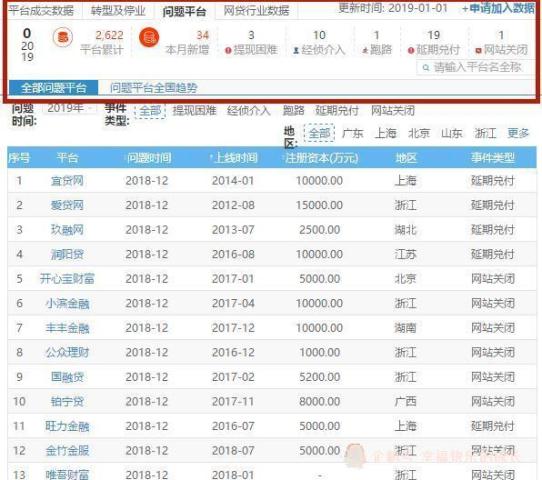
Task: Open the 2019年 problem-time dropdown
Action: (69, 108)
